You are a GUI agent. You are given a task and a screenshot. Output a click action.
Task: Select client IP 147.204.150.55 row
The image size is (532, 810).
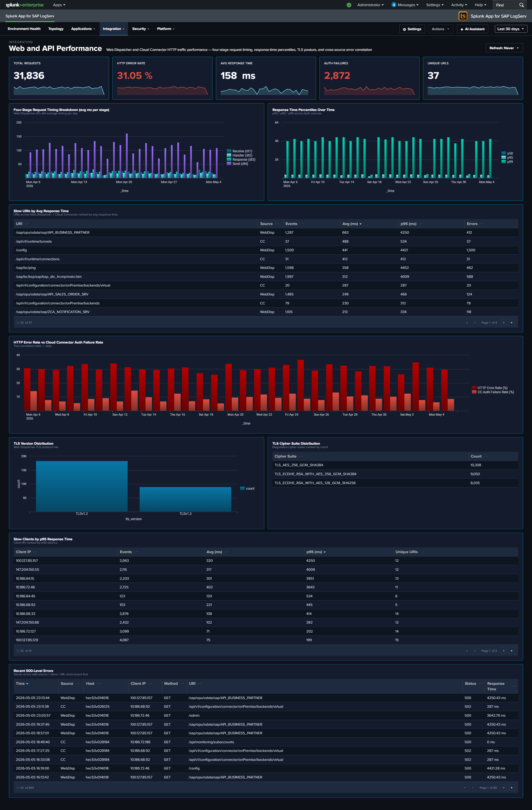(266, 569)
